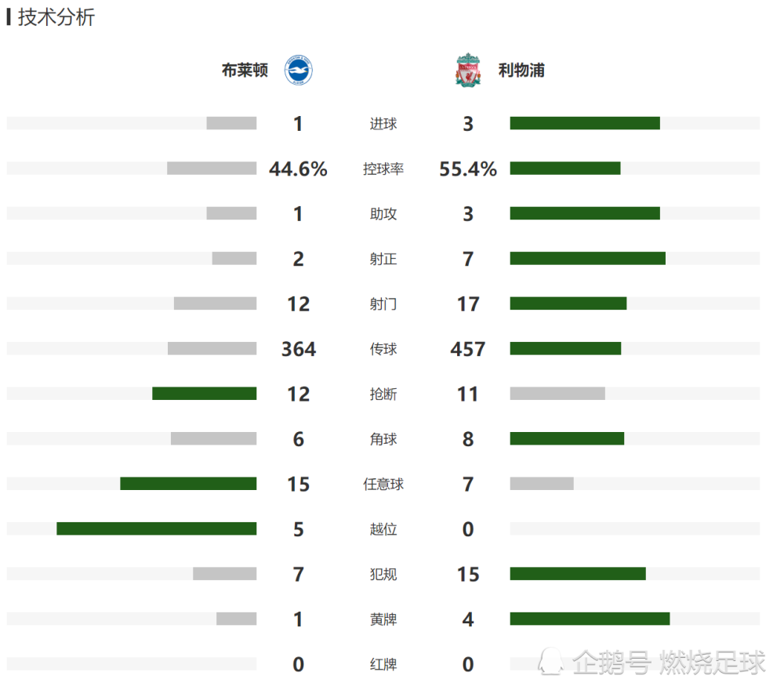
Task: Select the 布莱顿 team name
Action: click(245, 70)
